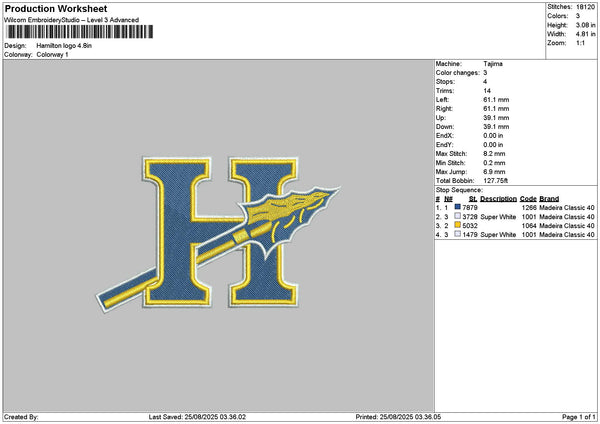Select the Right extent value 61.1 mm
600x424 pixels.
tap(496, 109)
